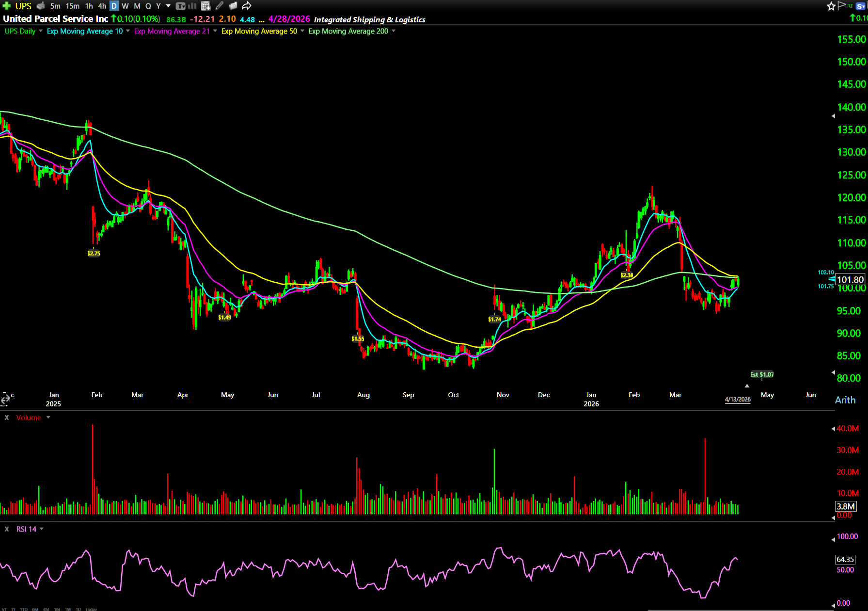Click the bar chart style icon
This screenshot has width=868, height=611.
pyautogui.click(x=192, y=6)
